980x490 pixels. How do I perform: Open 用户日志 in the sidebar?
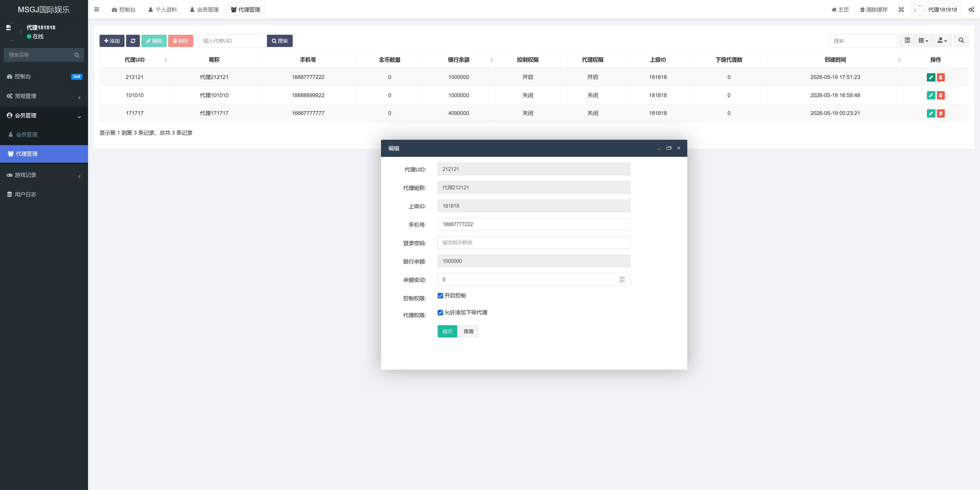[x=44, y=195]
